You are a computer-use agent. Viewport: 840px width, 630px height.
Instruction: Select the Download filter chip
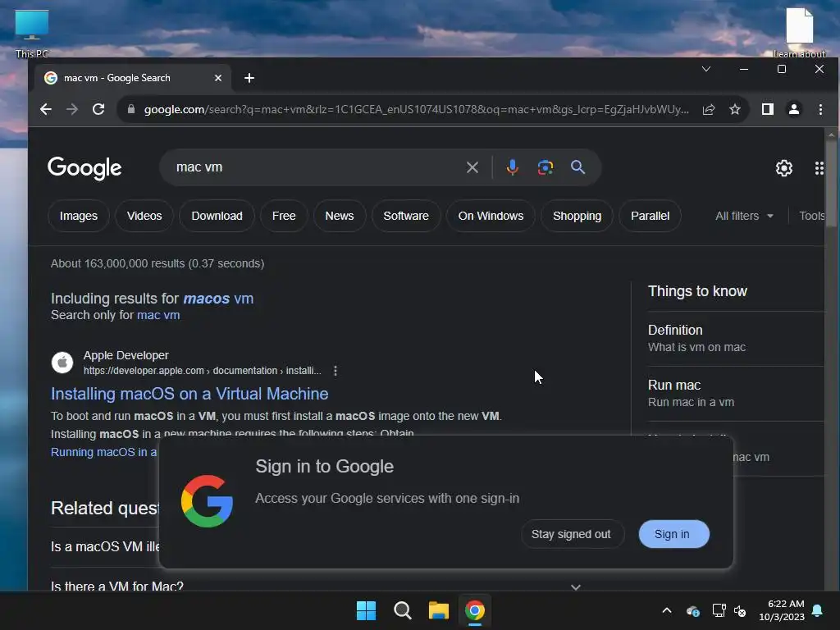[217, 216]
